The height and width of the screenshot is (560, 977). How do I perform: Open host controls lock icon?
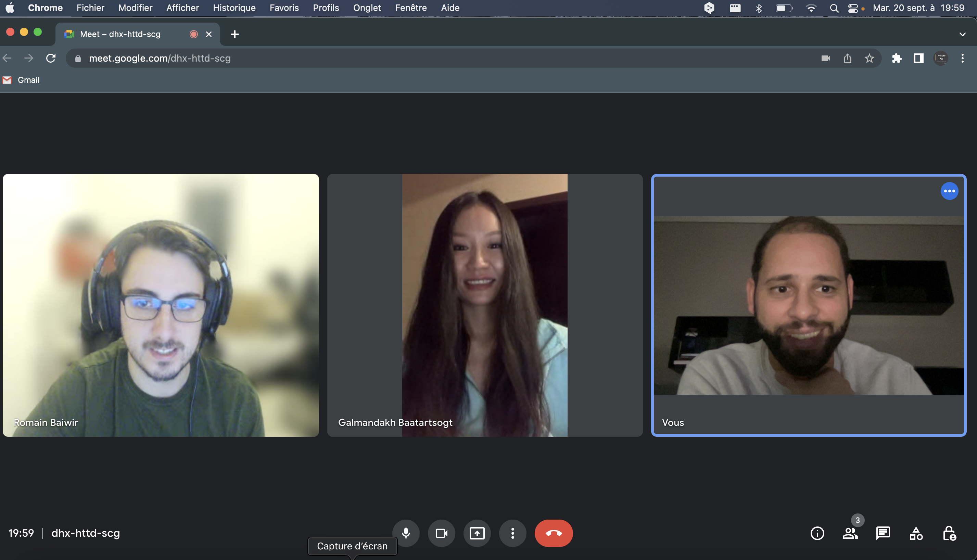(x=949, y=533)
